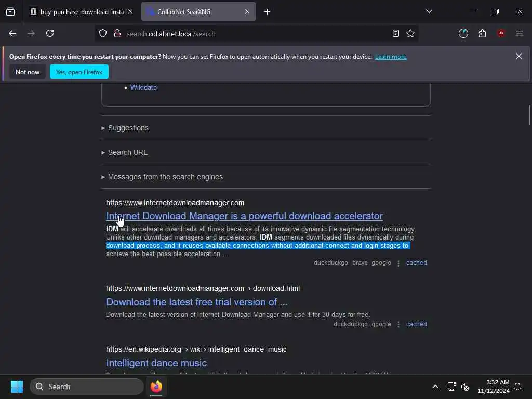Click the https://www.internetdownloadmanager.com URL text of first result
532x399 pixels.
[x=175, y=203]
